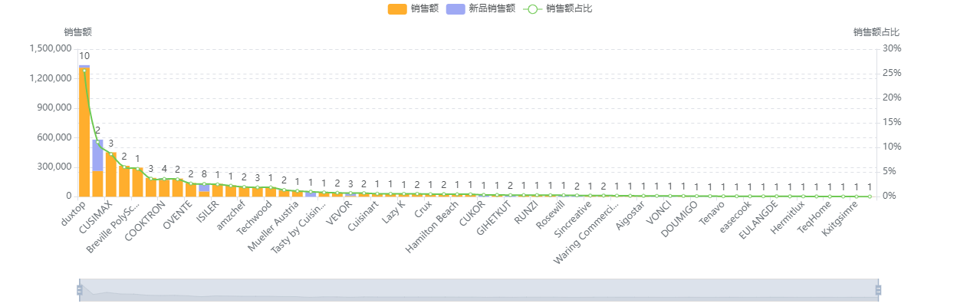
Task: Click the zoom slider track area
Action: point(478,289)
